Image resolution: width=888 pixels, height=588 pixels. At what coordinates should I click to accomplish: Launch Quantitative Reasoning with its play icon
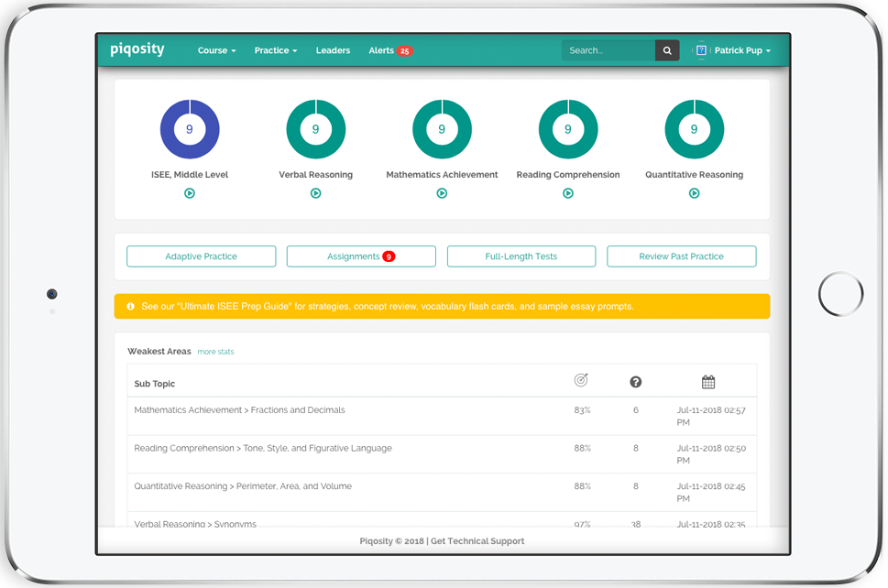(694, 193)
